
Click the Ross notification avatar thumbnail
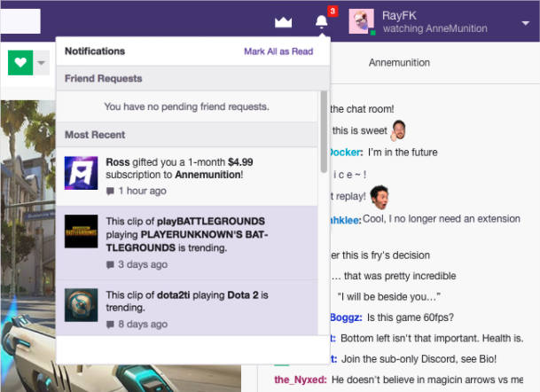81,173
